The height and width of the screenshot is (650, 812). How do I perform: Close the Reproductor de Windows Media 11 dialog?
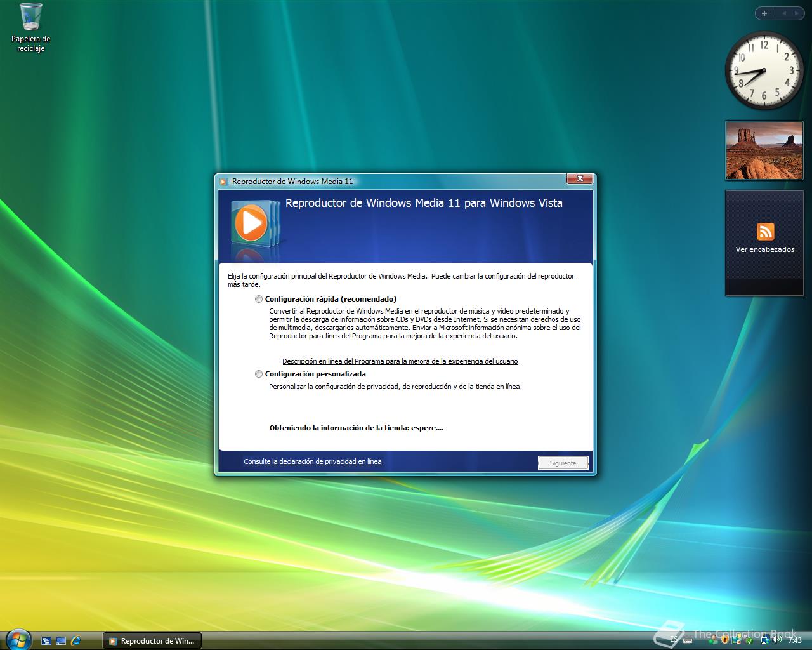580,179
